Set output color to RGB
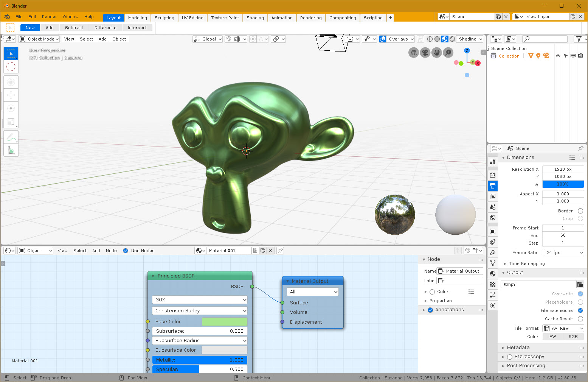The width and height of the screenshot is (588, 382). (x=573, y=337)
